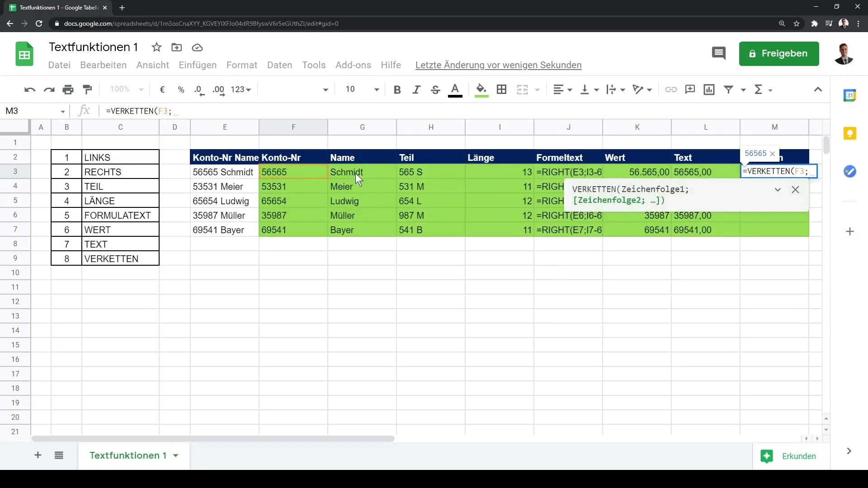The width and height of the screenshot is (868, 488).
Task: Click the green Freigeben share button
Action: [779, 54]
